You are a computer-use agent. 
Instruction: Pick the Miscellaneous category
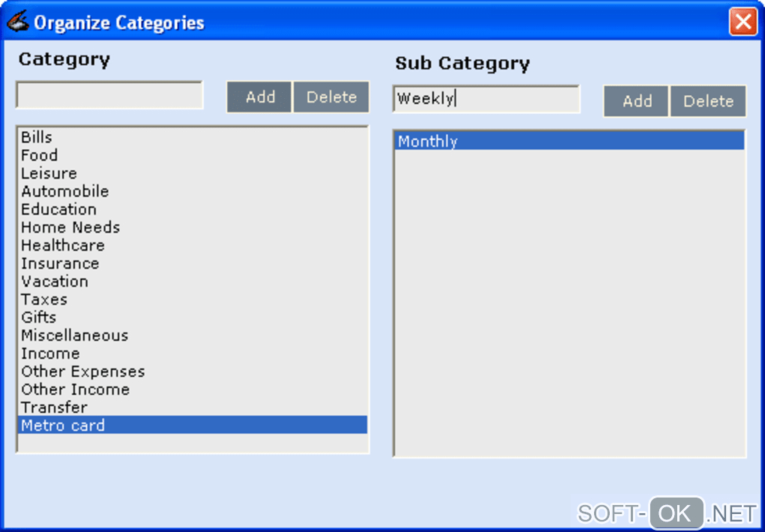point(74,335)
